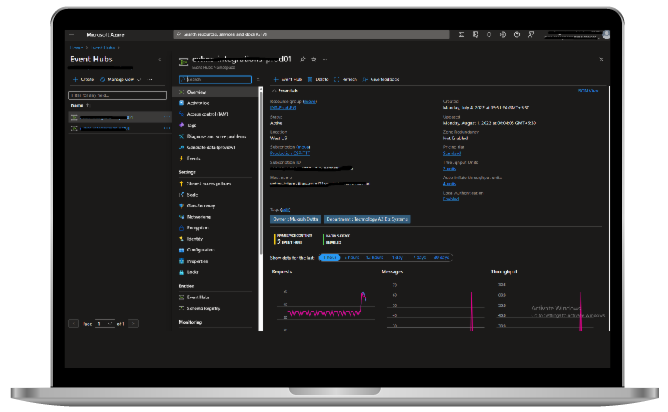Go to Event Hubs breadcrumb link
The image size is (668, 412).
pyautogui.click(x=104, y=47)
